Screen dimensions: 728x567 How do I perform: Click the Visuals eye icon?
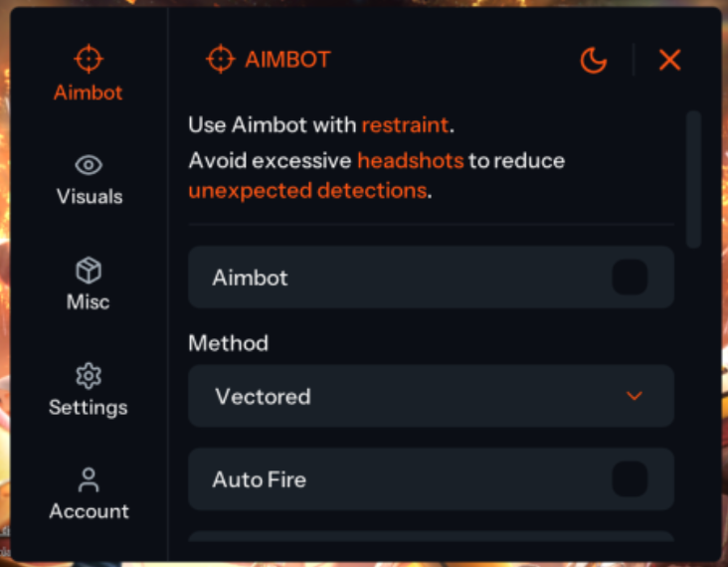[89, 165]
